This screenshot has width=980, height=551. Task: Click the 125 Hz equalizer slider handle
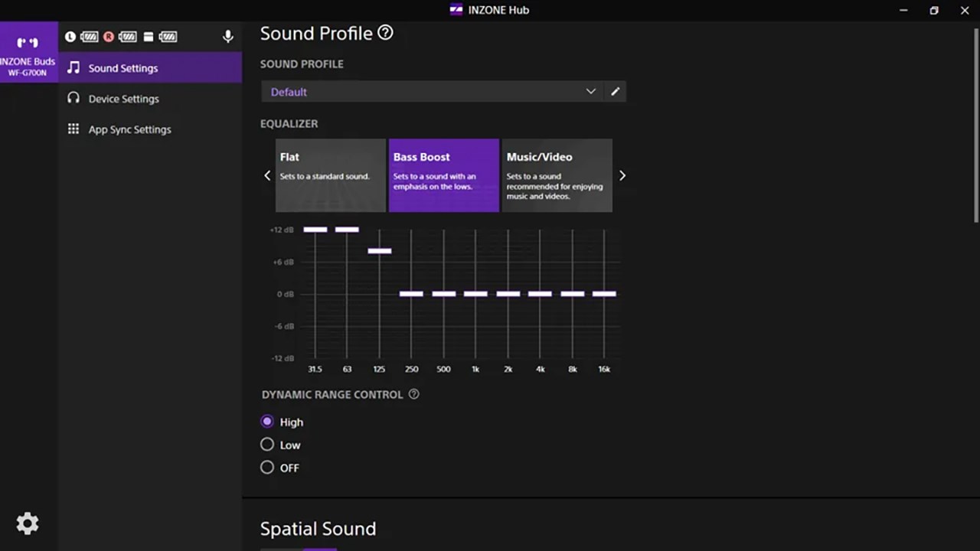[379, 251]
